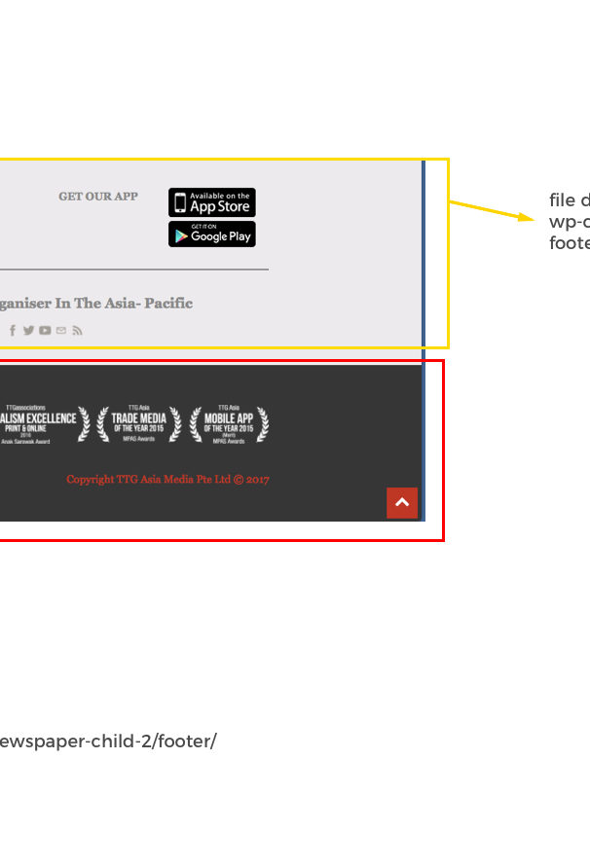The image size is (590, 868).
Task: Open the Get it on Google Play badge
Action: coord(211,235)
